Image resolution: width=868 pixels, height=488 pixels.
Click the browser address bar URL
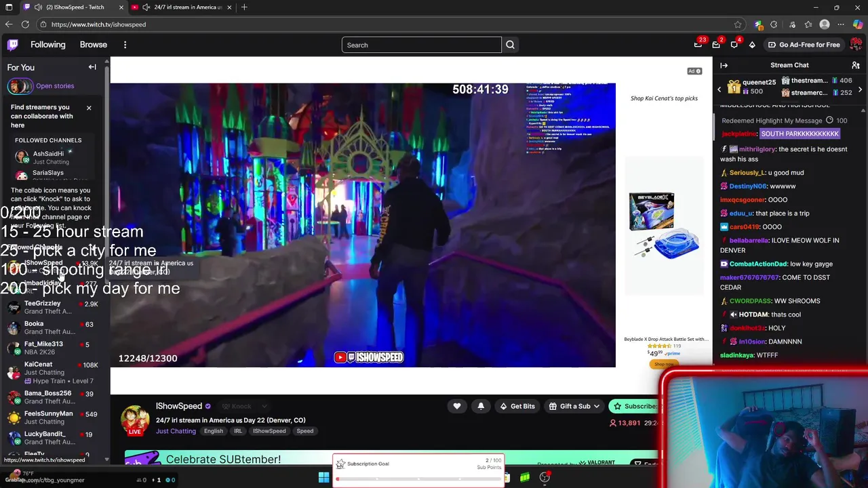tap(98, 24)
